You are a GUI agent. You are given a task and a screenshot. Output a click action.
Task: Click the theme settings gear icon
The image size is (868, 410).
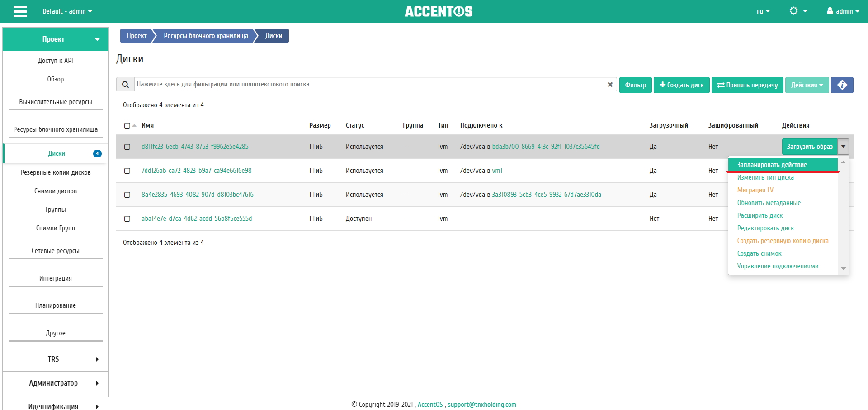coord(798,11)
